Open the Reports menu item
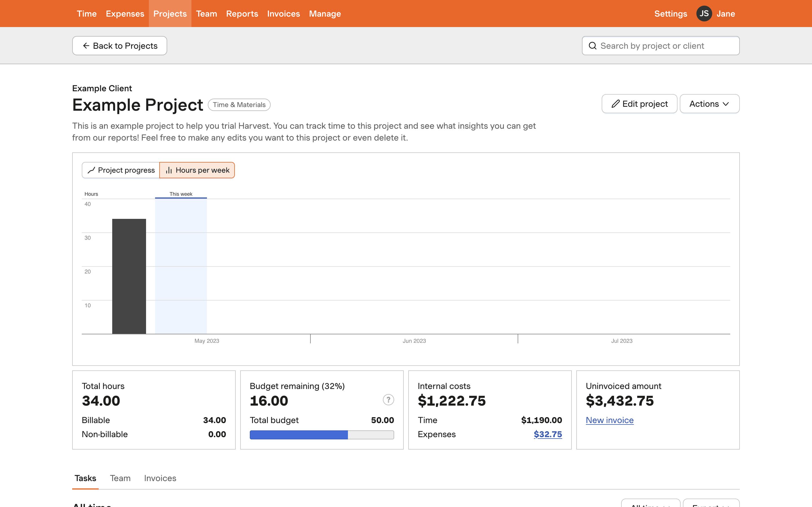812x507 pixels. click(x=242, y=14)
